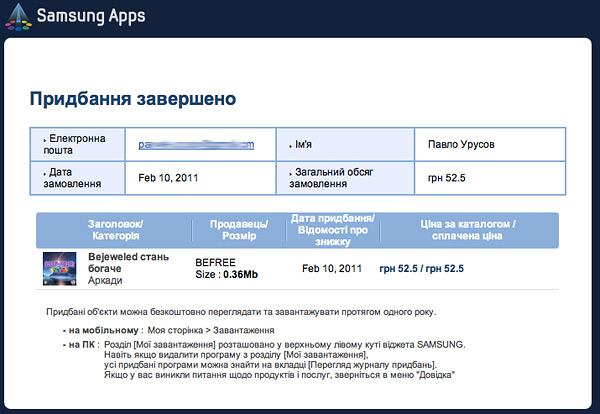Click the 'Придбані об'єкти можна безкоштовно' sentence

point(241,312)
